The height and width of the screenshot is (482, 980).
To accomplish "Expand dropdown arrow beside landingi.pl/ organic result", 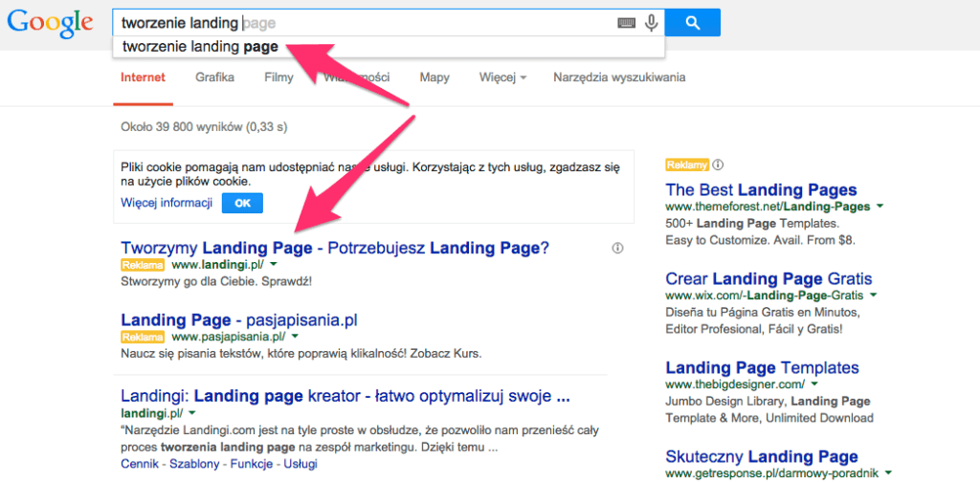I will pos(192,413).
